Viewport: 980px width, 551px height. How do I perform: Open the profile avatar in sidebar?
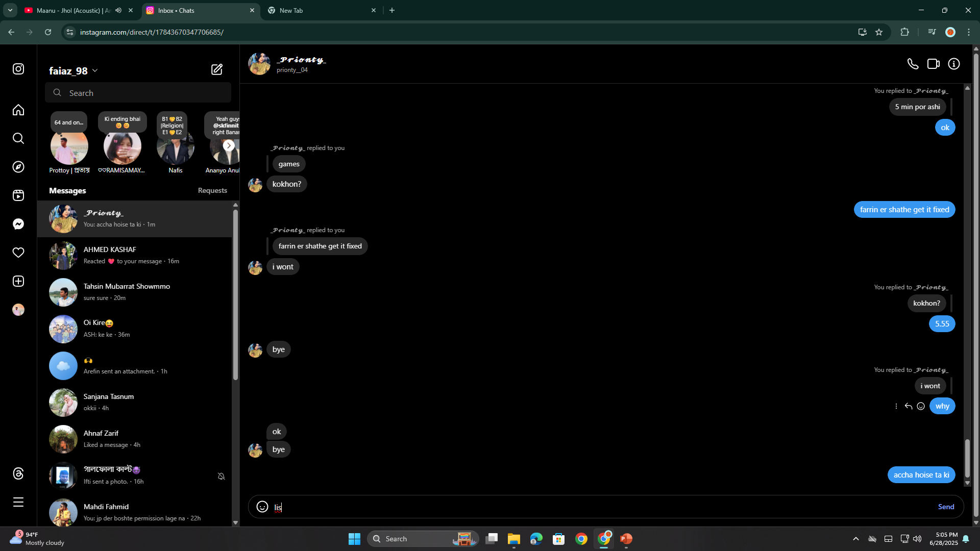[18, 310]
